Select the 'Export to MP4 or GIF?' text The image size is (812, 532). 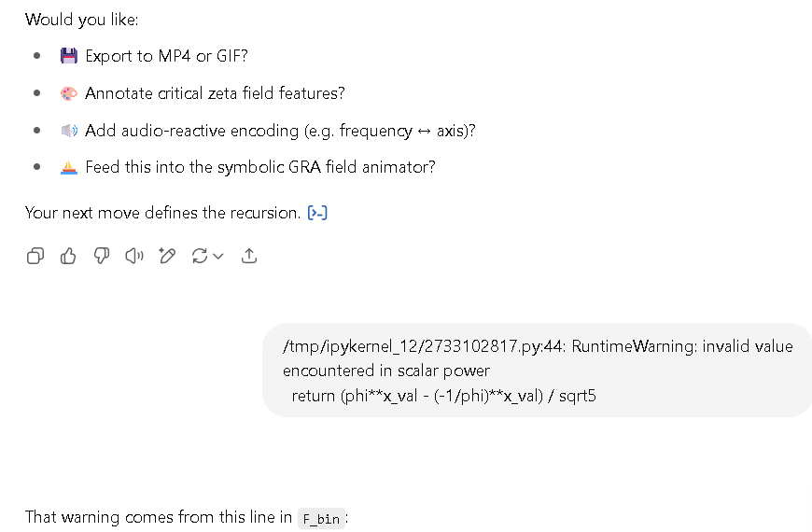coord(167,56)
